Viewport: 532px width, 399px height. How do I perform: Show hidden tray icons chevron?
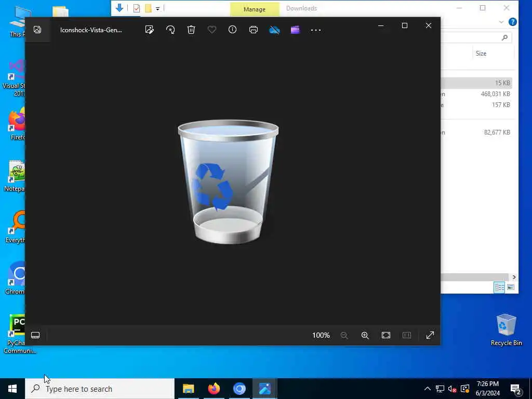[427, 389]
